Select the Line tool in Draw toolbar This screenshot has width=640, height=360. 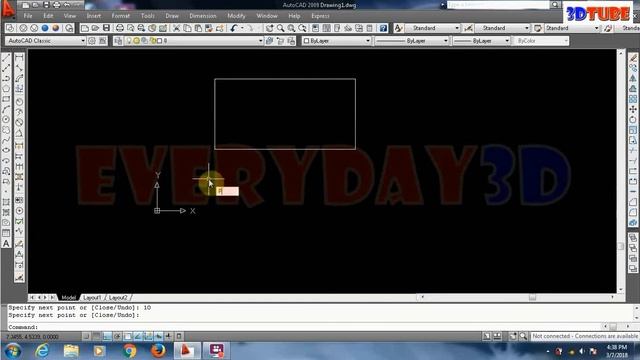click(6, 58)
